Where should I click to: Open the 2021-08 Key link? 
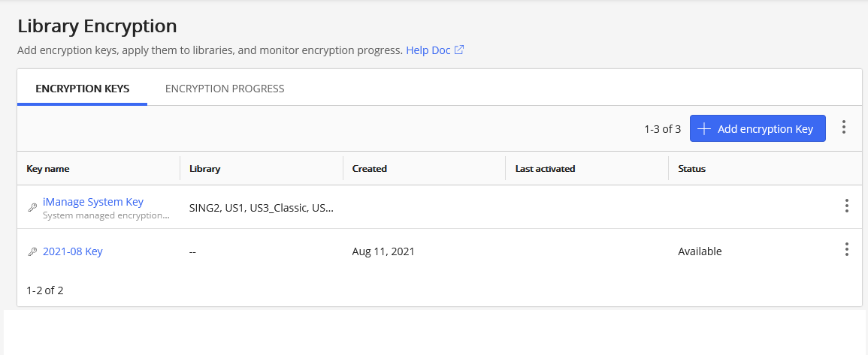pyautogui.click(x=73, y=251)
